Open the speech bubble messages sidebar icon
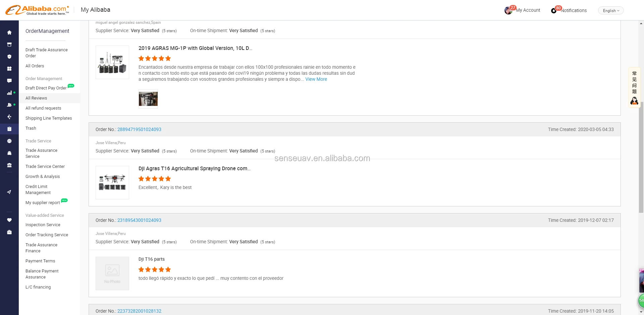 pyautogui.click(x=9, y=81)
